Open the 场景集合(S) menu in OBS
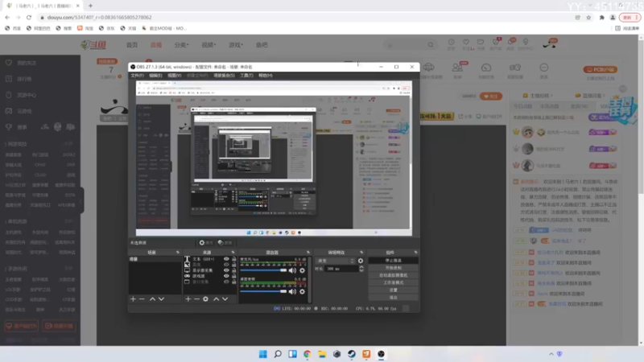Screen dimensions: 644x362 pos(225,76)
